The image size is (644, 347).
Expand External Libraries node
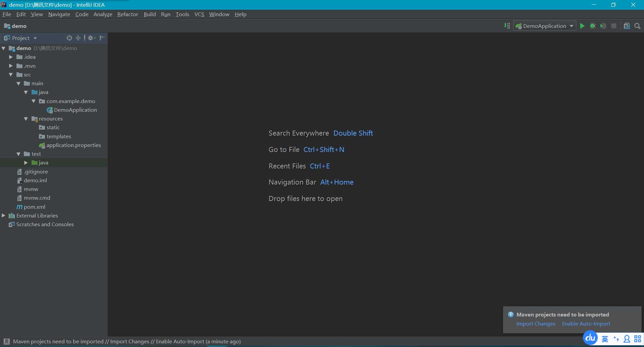pyautogui.click(x=4, y=215)
